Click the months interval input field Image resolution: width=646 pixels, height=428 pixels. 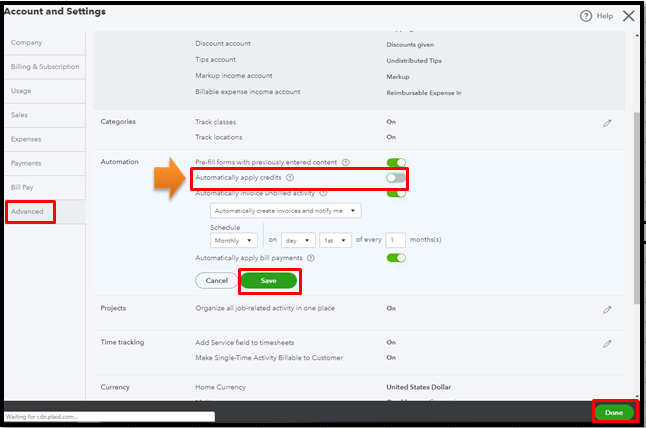396,240
